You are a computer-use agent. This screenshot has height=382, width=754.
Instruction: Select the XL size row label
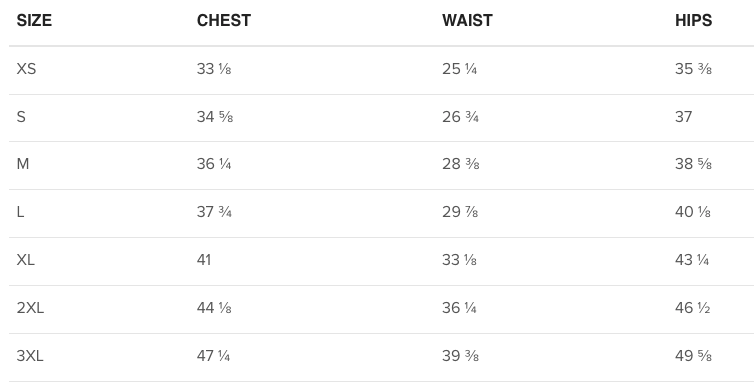coord(25,260)
